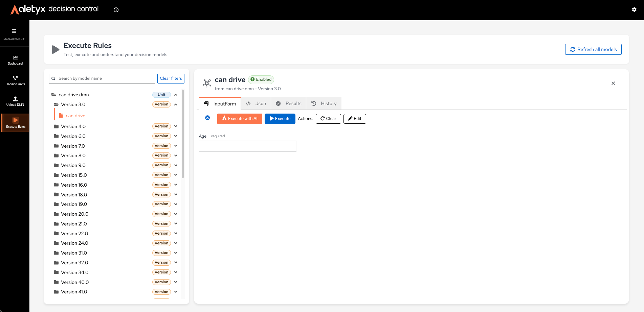Viewport: 644px width, 312px height.
Task: Click the Version 20.0 folder icon
Action: coord(56,214)
